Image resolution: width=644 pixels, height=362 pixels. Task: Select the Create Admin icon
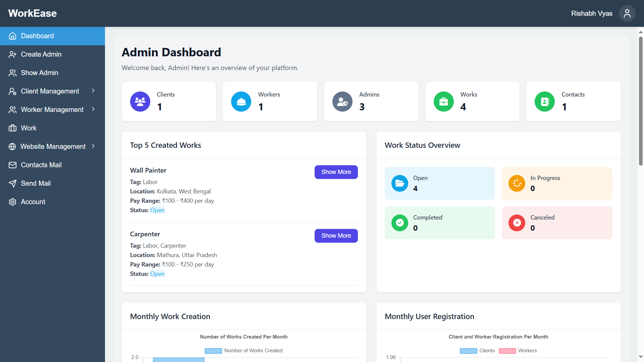coord(12,54)
